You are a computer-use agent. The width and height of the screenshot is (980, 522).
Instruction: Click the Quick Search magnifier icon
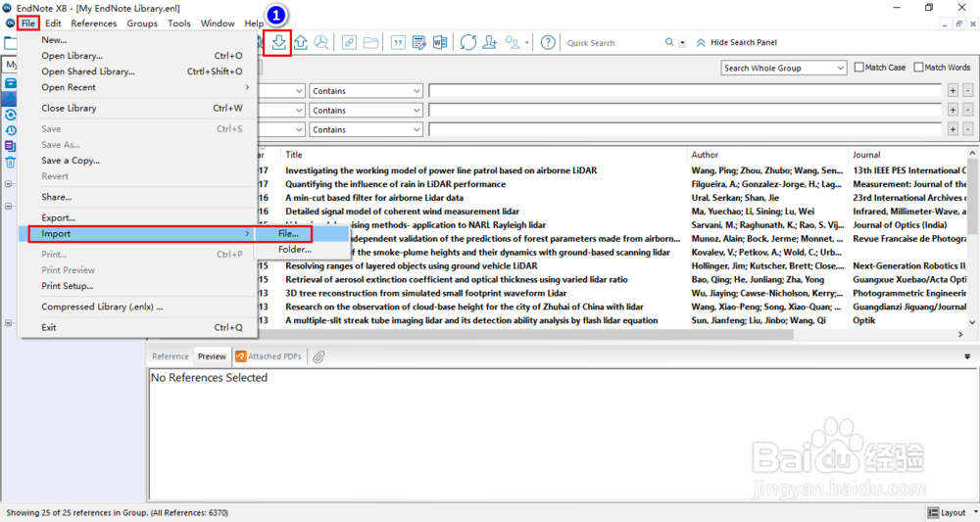pyautogui.click(x=669, y=42)
